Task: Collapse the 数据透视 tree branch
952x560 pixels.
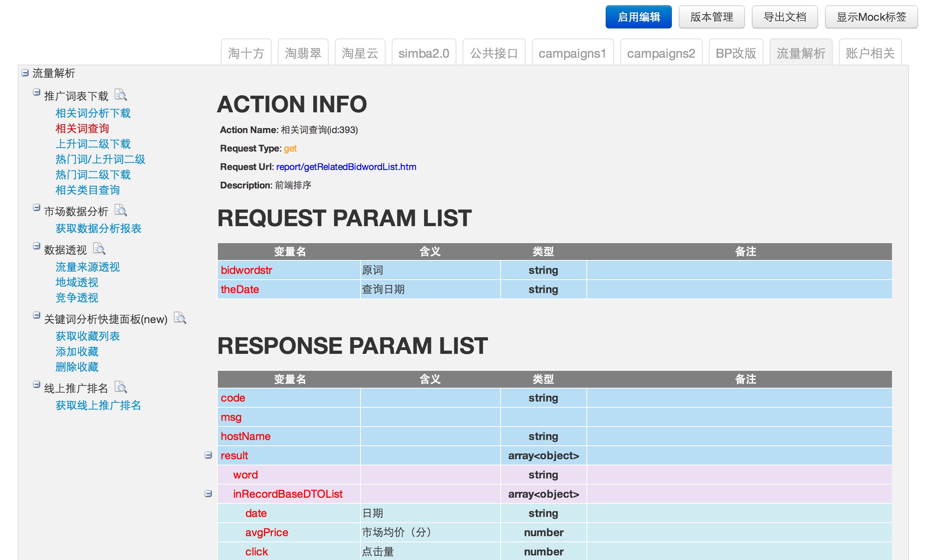Action: (x=37, y=246)
